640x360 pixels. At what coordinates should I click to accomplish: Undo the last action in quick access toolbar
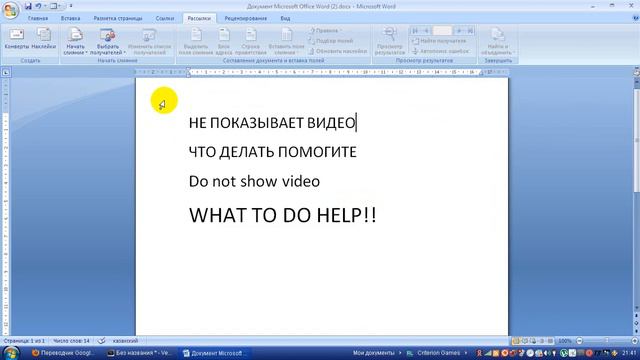click(38, 6)
